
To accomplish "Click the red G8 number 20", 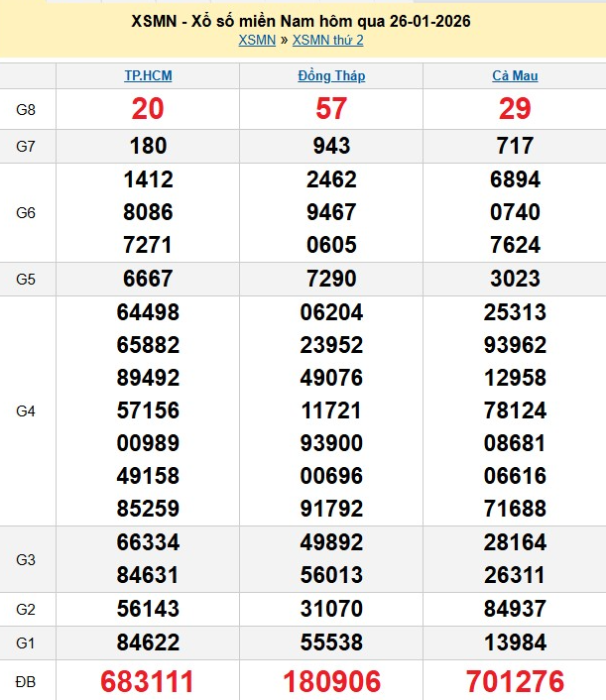I will [148, 110].
